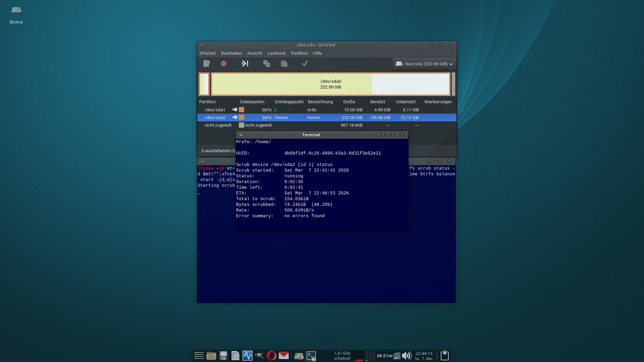Collapse the Terminal window with its title chevron
Viewport: 644px width, 362px height.
click(x=241, y=135)
